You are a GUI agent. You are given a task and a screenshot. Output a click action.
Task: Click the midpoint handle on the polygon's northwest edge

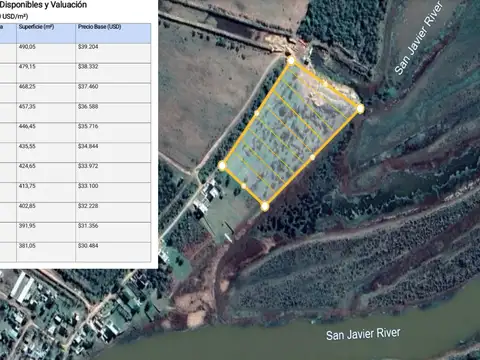tap(257, 113)
